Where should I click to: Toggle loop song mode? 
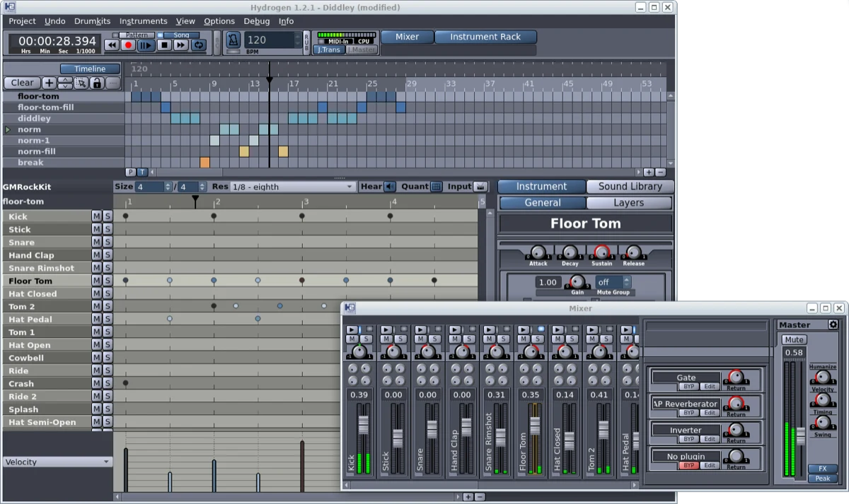pos(199,45)
